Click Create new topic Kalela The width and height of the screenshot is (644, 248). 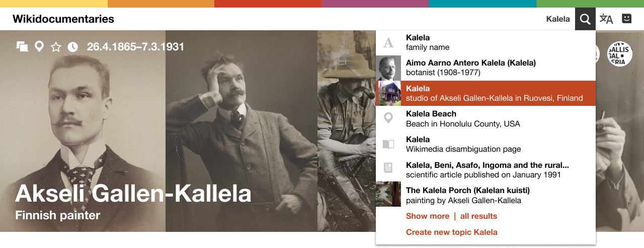tap(452, 232)
